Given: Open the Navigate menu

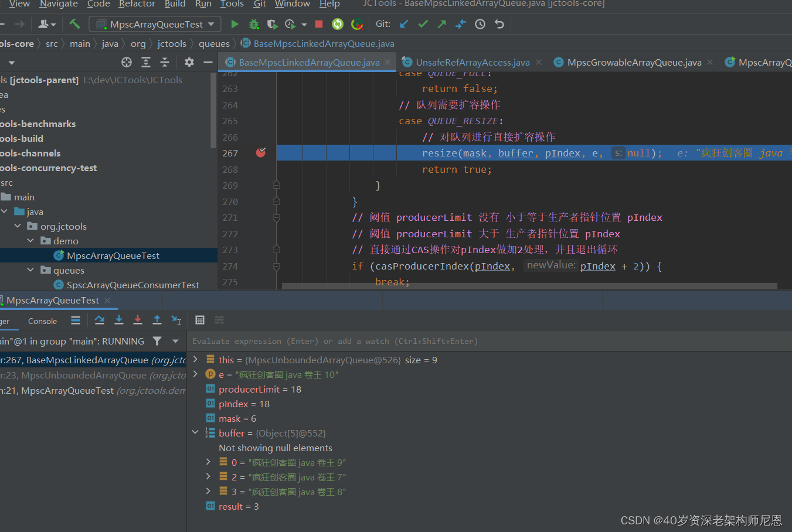Looking at the screenshot, I should tap(59, 4).
